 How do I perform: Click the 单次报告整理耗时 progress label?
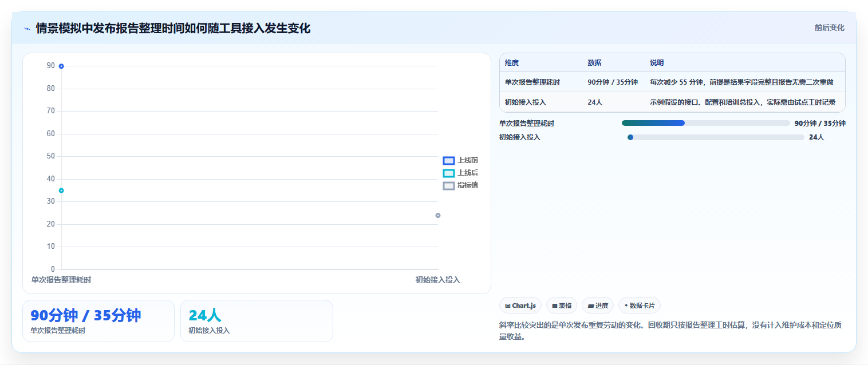[527, 123]
